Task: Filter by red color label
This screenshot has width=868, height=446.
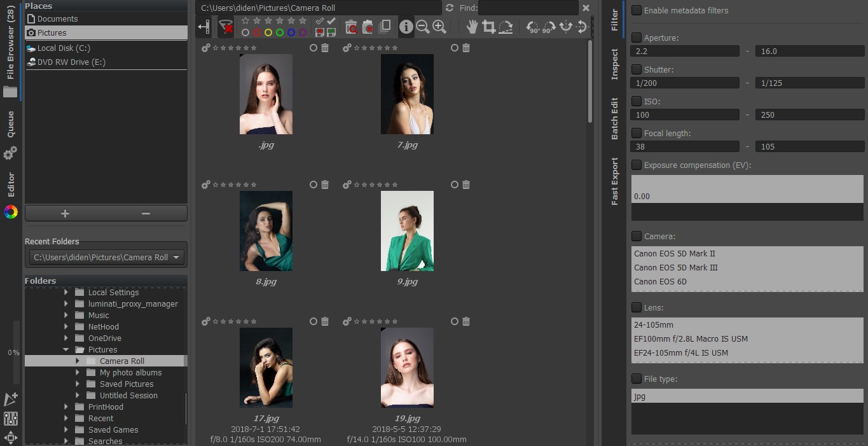Action: pos(257,32)
